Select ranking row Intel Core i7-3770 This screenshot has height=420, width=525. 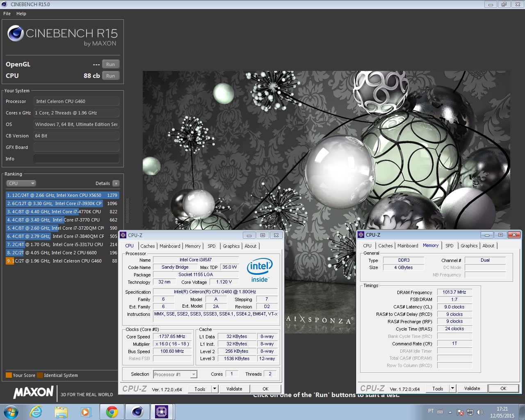pyautogui.click(x=62, y=220)
